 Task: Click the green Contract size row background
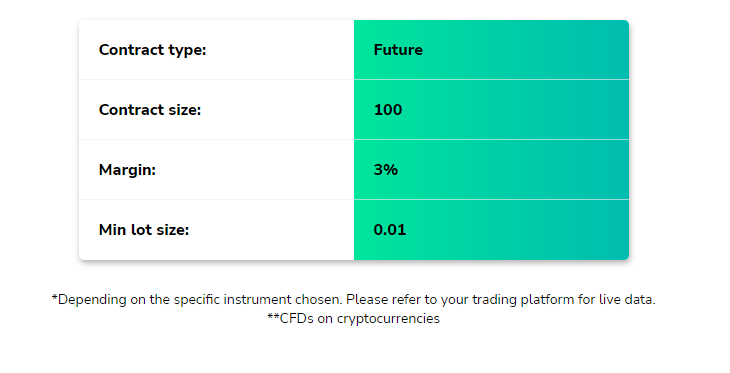click(491, 110)
